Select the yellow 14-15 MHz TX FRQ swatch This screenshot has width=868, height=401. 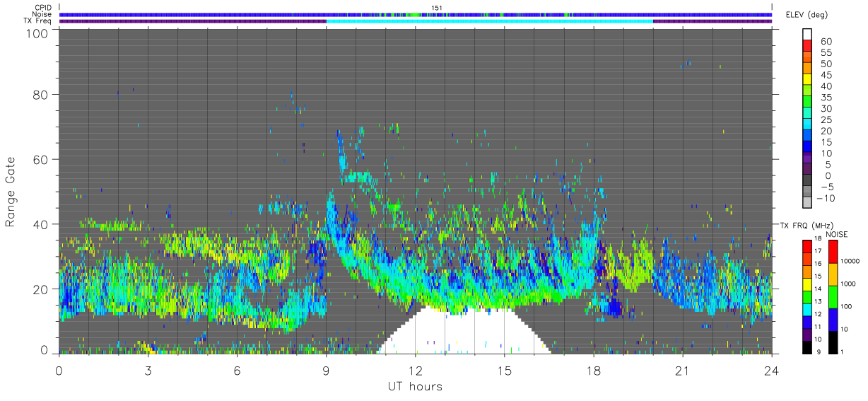click(x=807, y=284)
